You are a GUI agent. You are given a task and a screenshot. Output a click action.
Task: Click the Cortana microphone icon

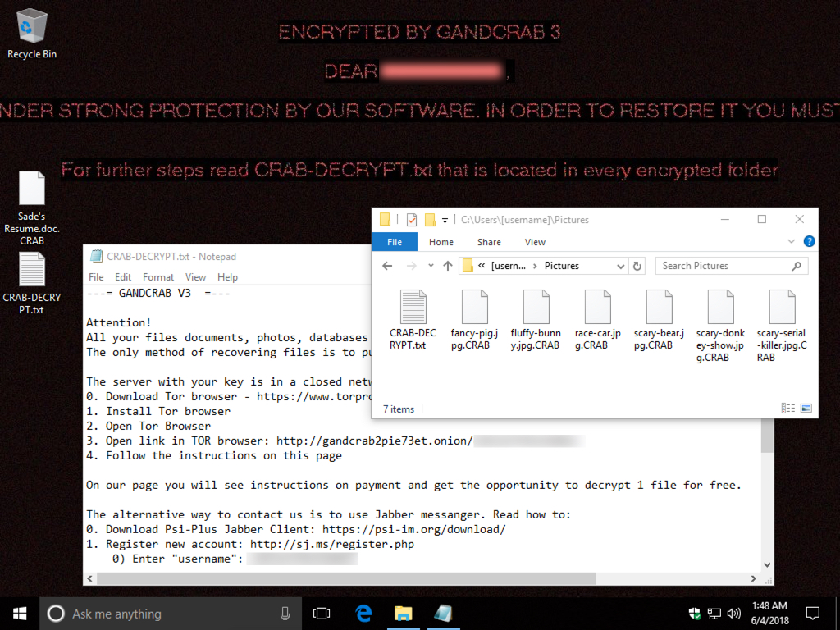coord(285,614)
